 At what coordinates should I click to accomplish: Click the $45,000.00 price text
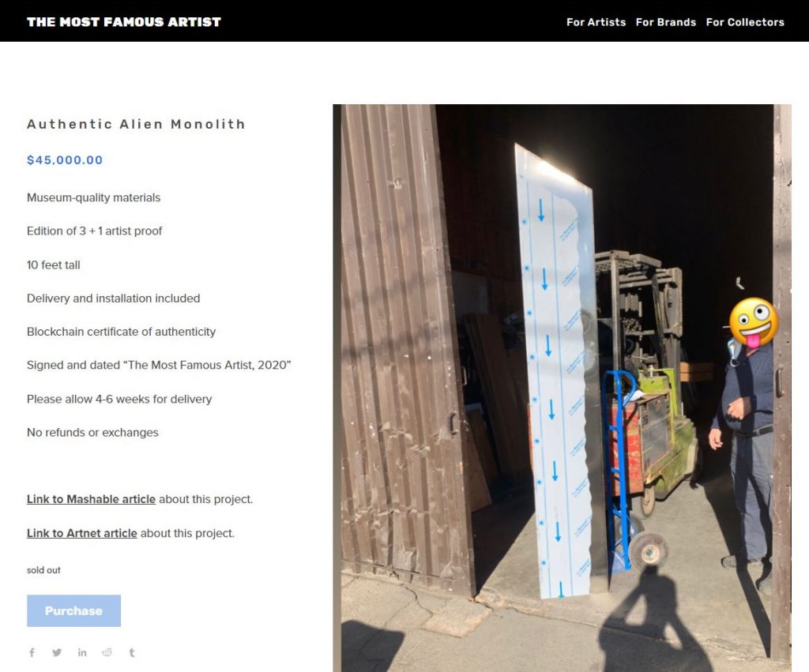[65, 160]
